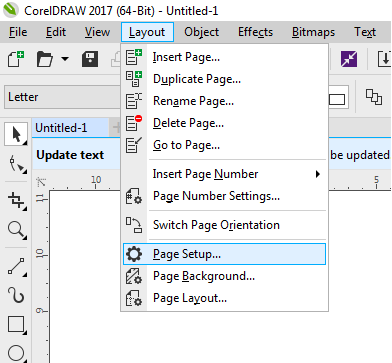The image size is (392, 363).
Task: Click the landscape orientation button
Action: pos(337,99)
